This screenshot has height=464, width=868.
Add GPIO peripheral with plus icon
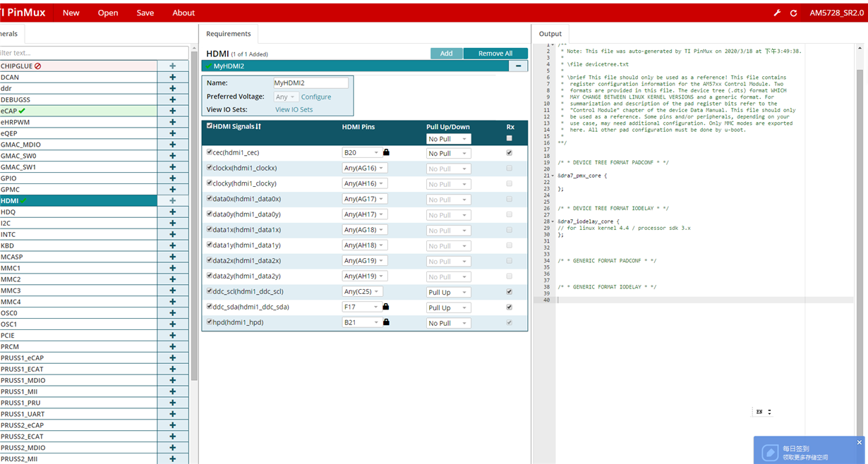(173, 178)
